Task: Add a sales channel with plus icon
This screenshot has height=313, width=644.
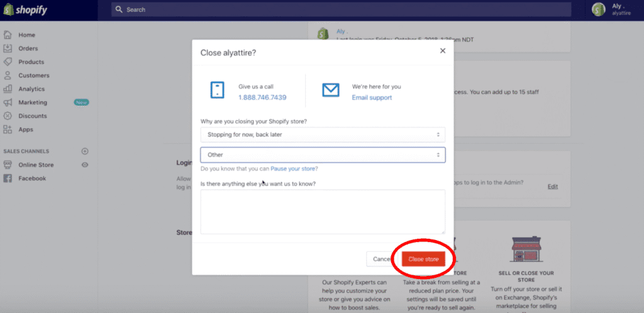Action: 85,151
